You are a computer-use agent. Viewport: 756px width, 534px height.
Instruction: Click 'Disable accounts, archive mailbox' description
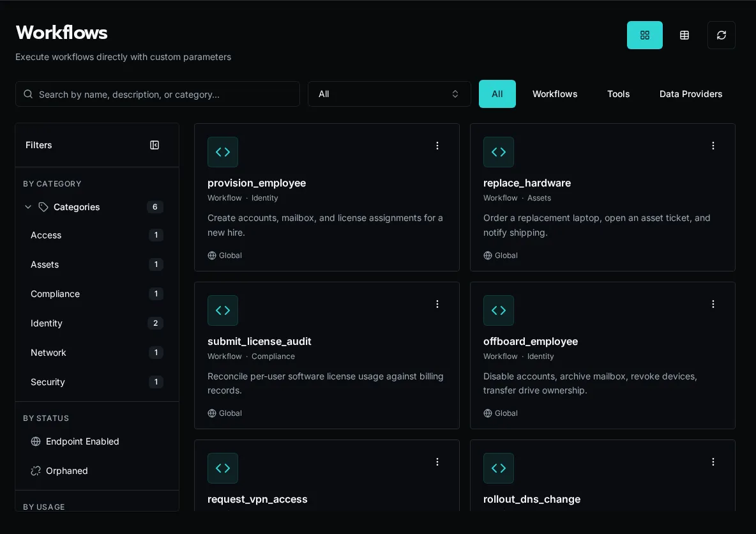pos(590,383)
